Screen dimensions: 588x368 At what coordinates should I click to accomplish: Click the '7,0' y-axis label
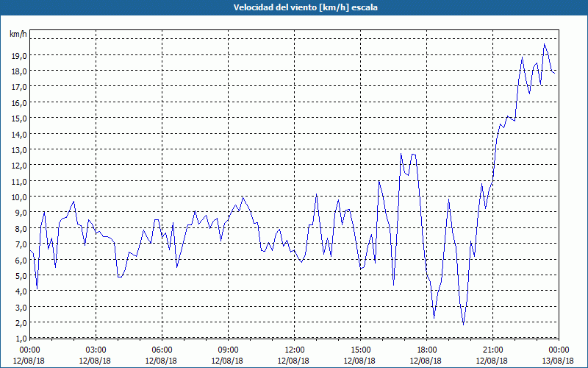(21, 244)
